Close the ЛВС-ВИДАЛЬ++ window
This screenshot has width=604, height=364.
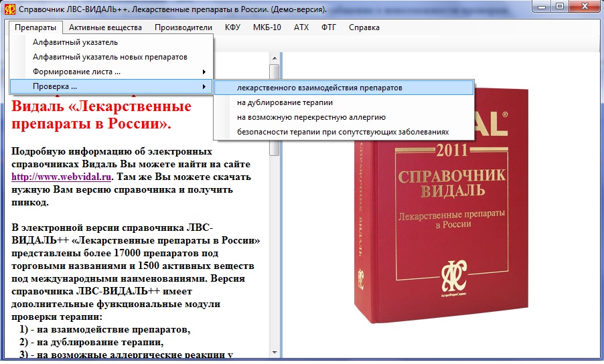585,6
